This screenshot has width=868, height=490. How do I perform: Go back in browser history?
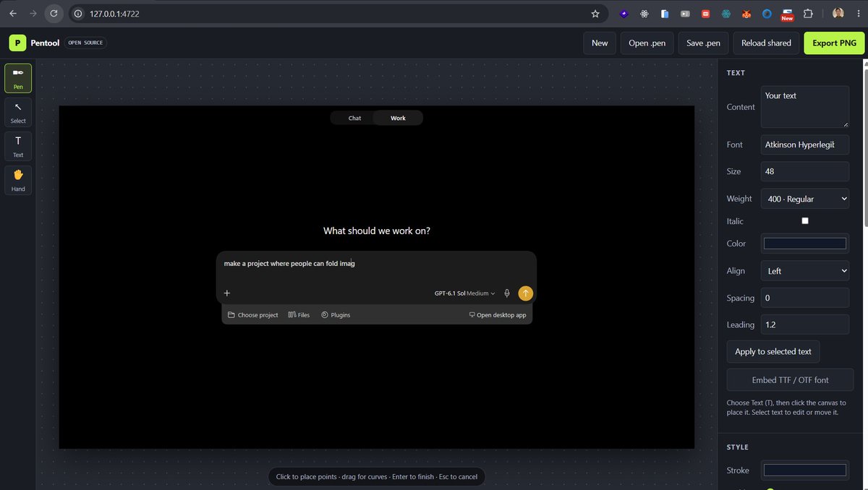point(13,13)
